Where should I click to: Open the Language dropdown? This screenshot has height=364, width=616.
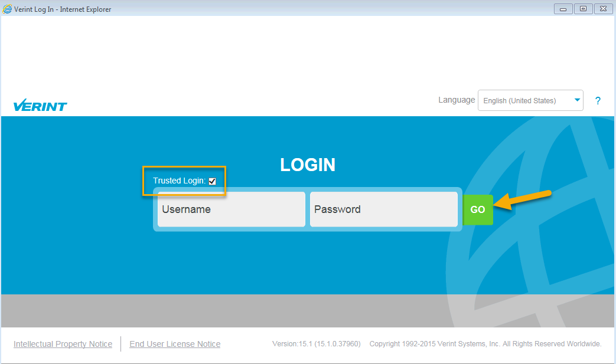pos(530,100)
